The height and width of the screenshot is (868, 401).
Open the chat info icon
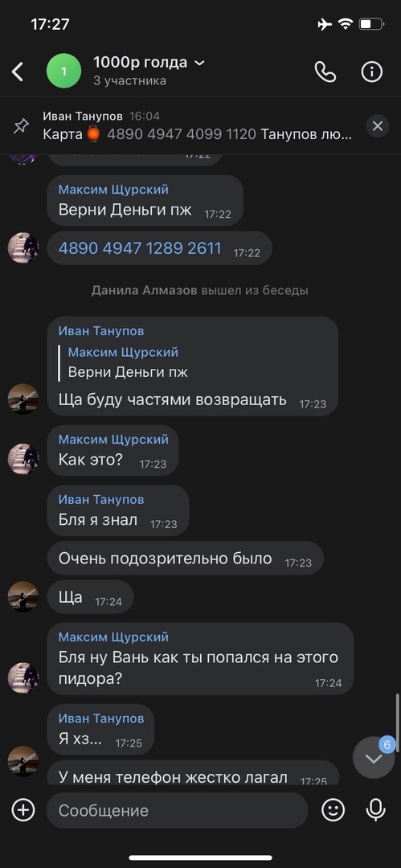coord(371,72)
